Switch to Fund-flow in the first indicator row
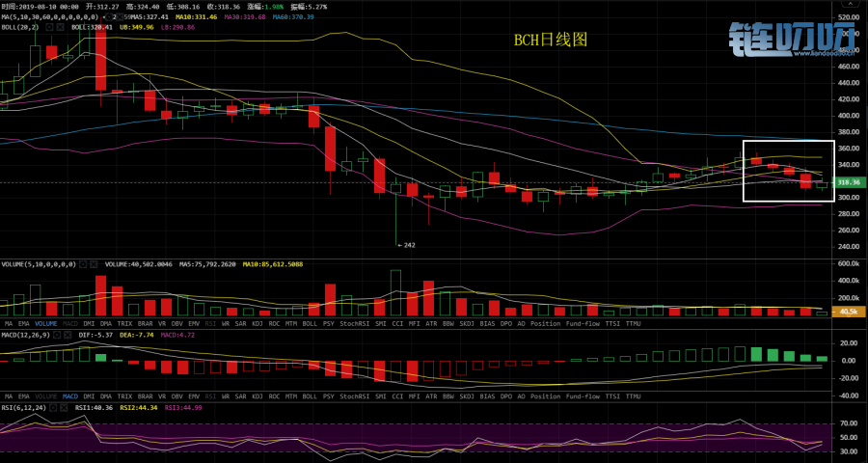The image size is (868, 463). (x=584, y=323)
